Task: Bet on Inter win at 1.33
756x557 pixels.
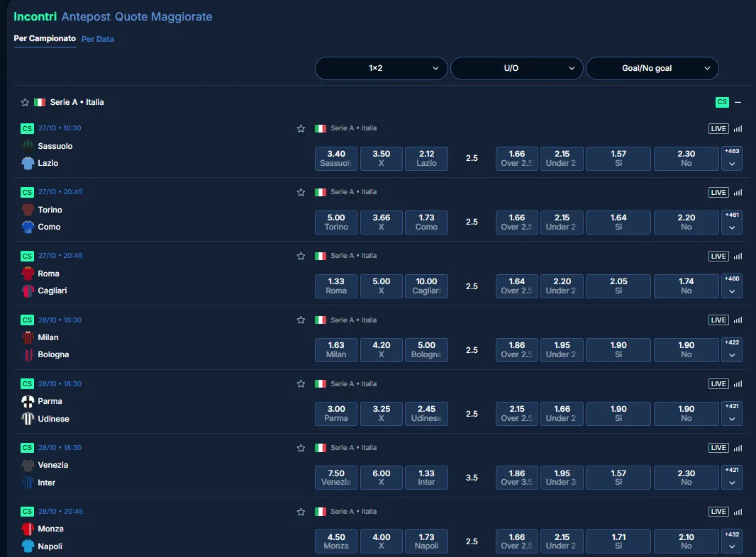Action: [427, 478]
